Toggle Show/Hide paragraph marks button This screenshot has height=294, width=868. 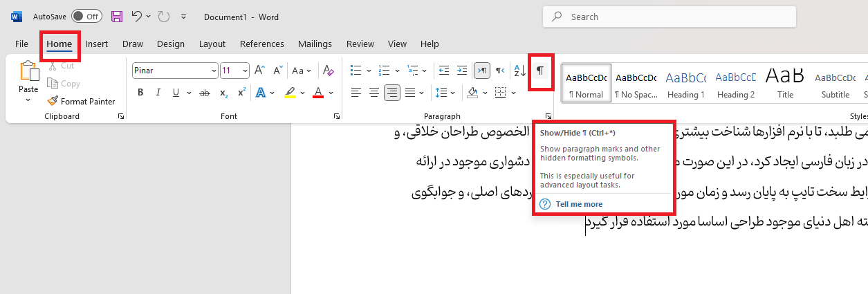coord(540,71)
